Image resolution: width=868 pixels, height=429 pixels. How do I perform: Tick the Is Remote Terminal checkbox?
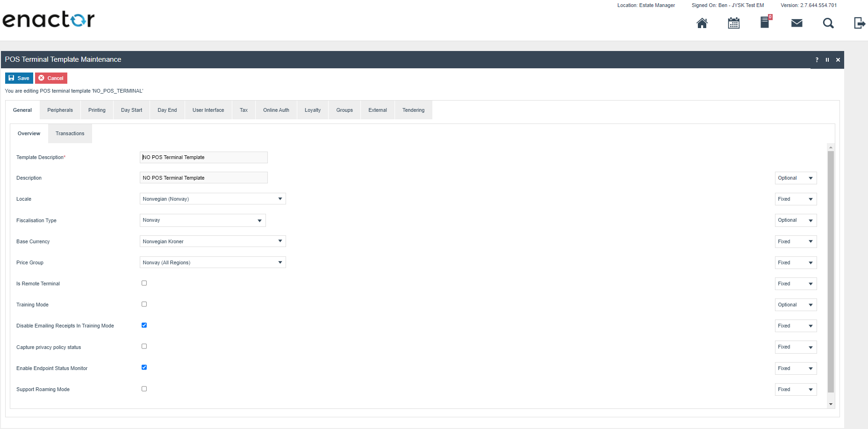[x=144, y=283]
